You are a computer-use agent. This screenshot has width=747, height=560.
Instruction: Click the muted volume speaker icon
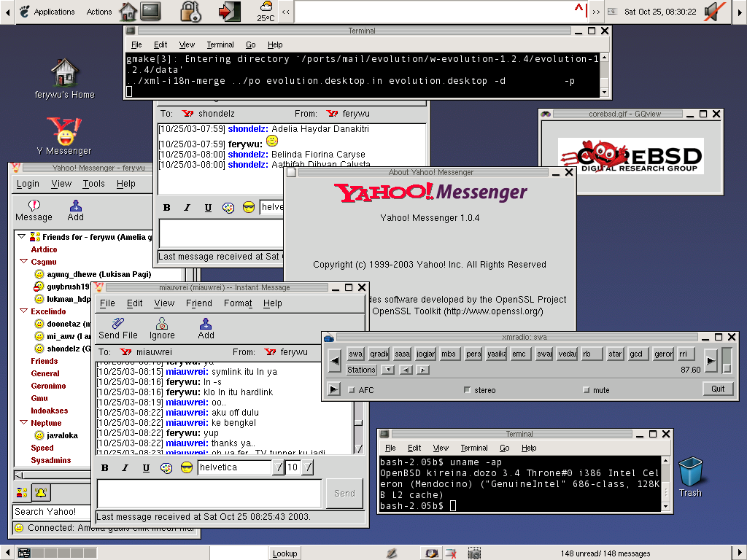click(715, 12)
